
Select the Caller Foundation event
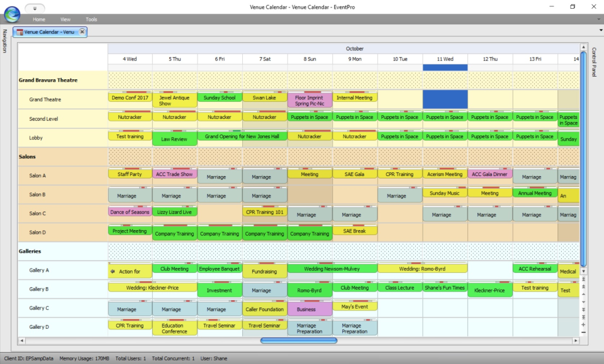tap(265, 309)
